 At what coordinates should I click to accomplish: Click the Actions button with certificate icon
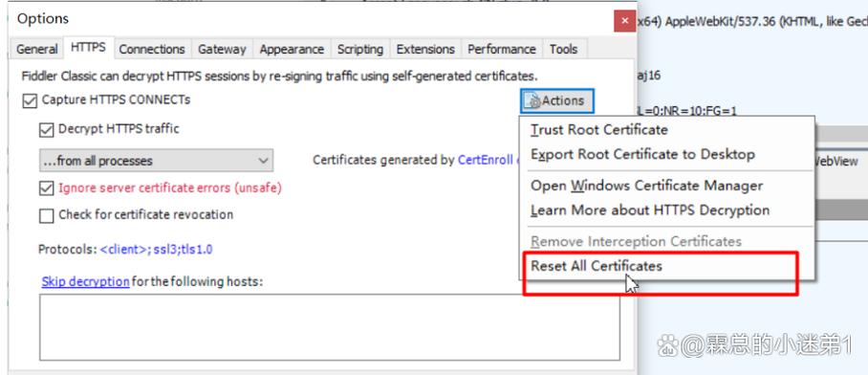(x=557, y=100)
